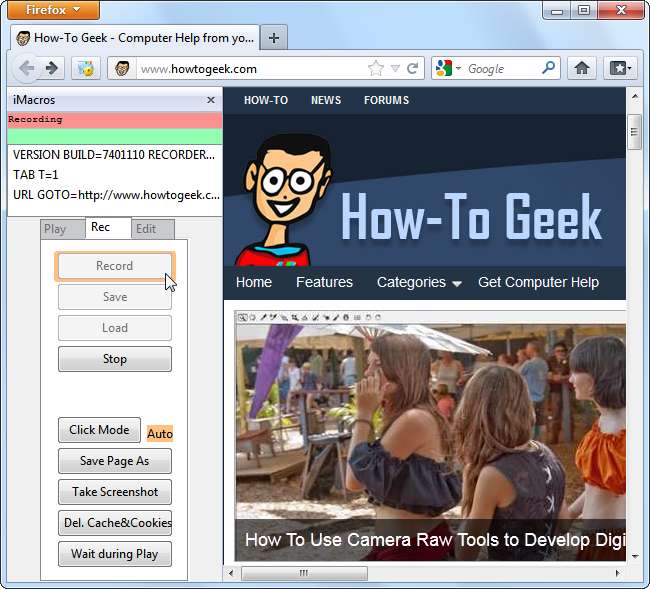Image resolution: width=650 pixels, height=589 pixels.
Task: Open the NEWS top menu item
Action: [326, 100]
